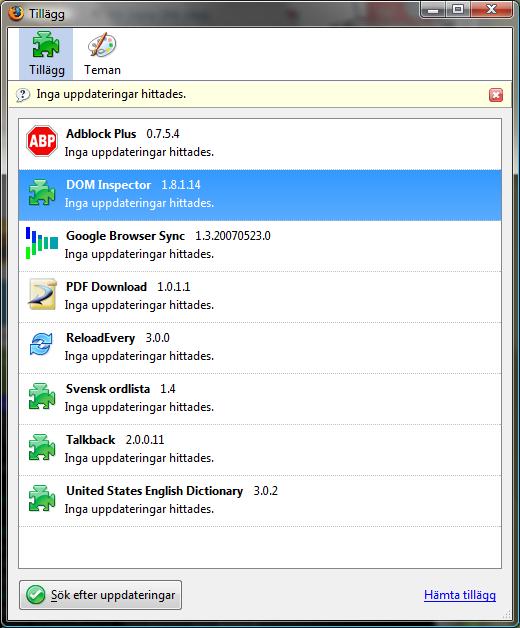Screen dimensions: 520x628
Task: Click the status text under Talkback
Action: click(139, 458)
